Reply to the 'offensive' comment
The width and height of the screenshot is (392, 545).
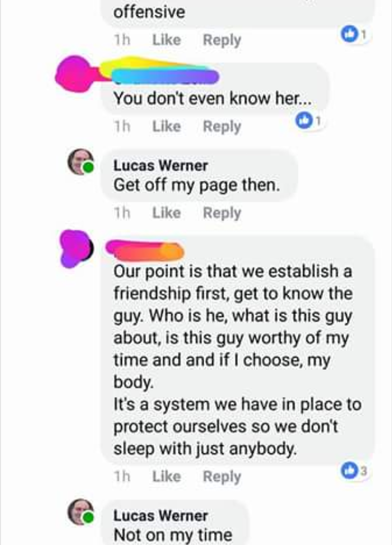[x=222, y=40]
